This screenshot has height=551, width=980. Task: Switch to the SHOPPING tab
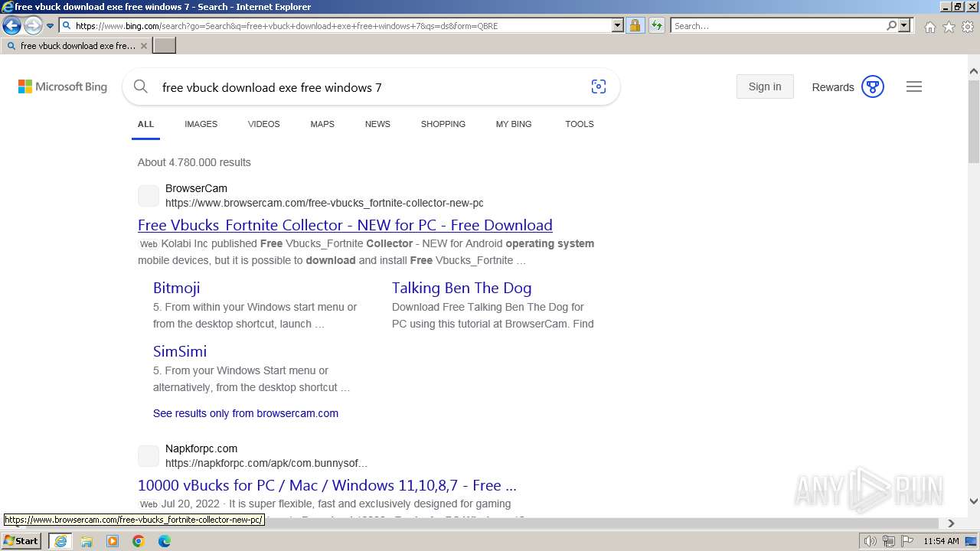click(x=443, y=124)
